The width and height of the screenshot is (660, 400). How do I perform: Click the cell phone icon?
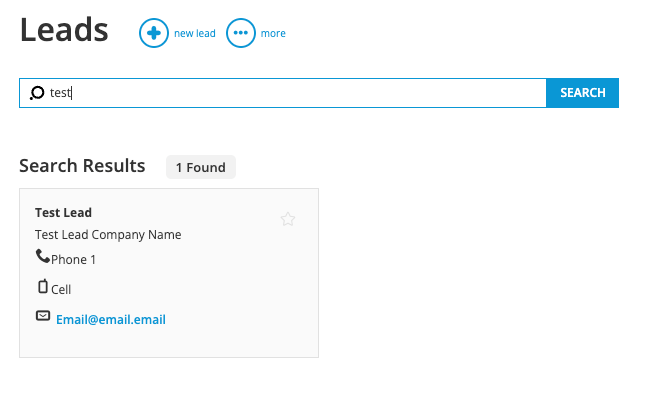pos(43,286)
